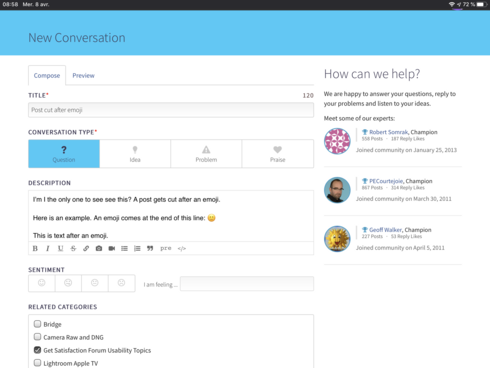Choose the Idea conversation type
The width and height of the screenshot is (490, 368).
click(x=135, y=154)
